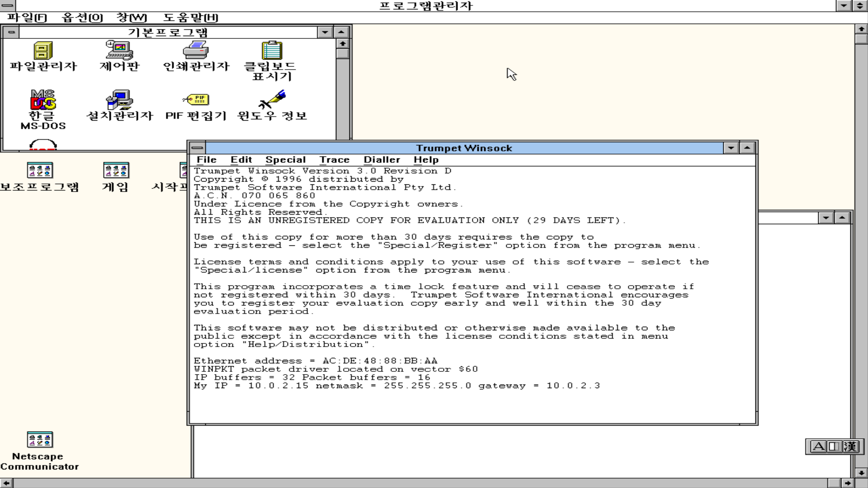Minimize the 기본프로그램 group window
868x488 pixels.
tap(325, 32)
